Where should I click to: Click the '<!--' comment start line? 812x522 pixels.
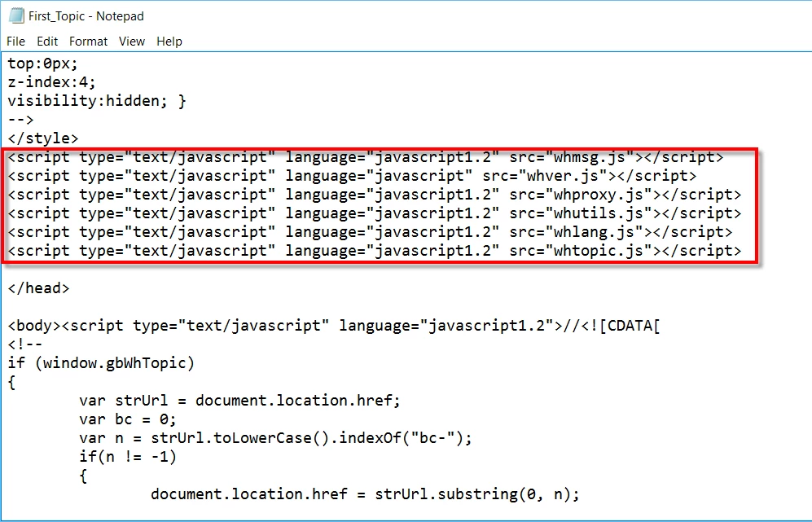pyautogui.click(x=25, y=344)
